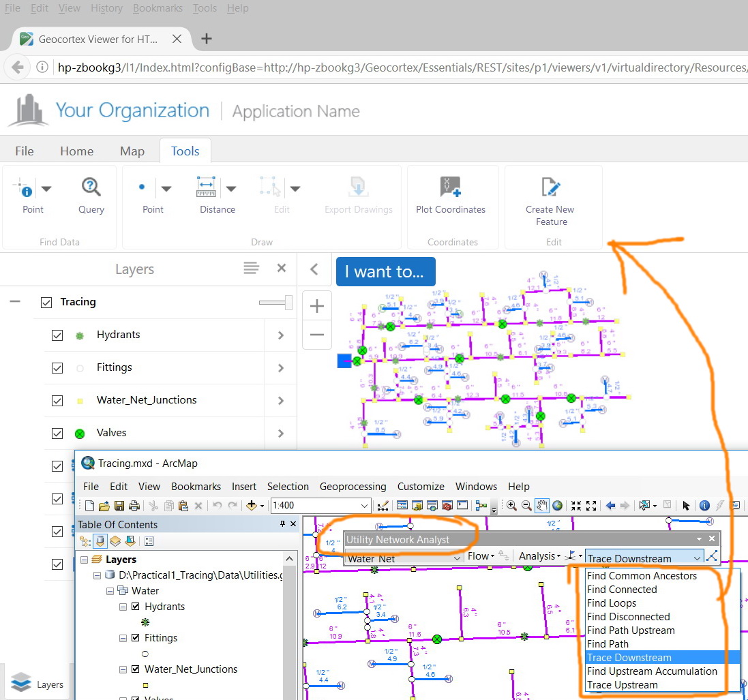Screen dimensions: 748x700
Task: Click the Zoom Out magnifier in ArcMap
Action: point(526,506)
